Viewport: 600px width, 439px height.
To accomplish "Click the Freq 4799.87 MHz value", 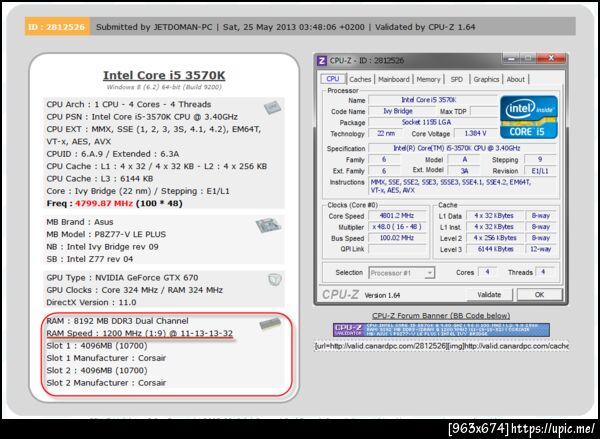I will pyautogui.click(x=104, y=204).
